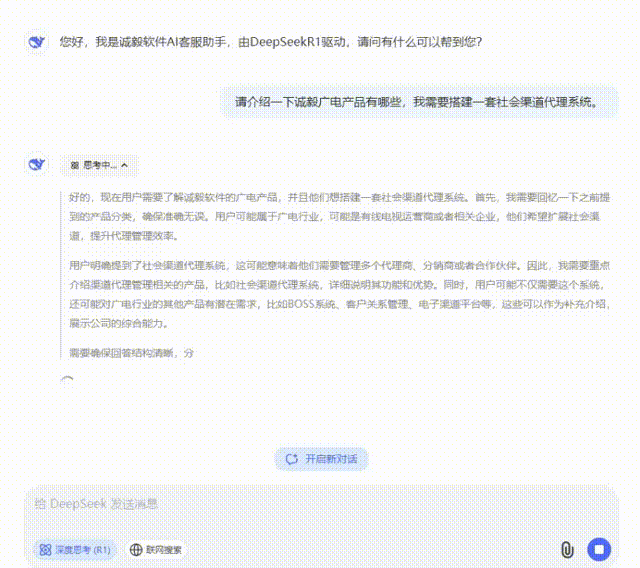The width and height of the screenshot is (640, 568).
Task: Click the whale avatar next to the thinking response
Action: click(x=37, y=164)
